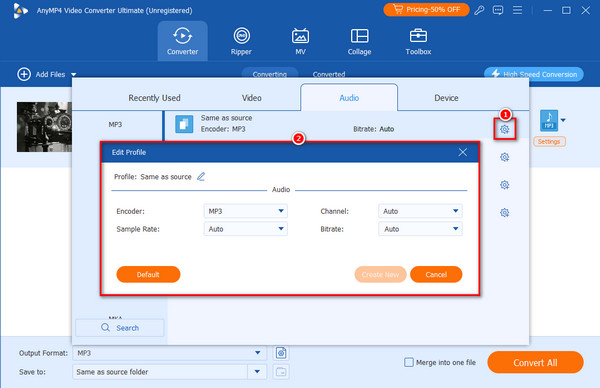Close the Edit Profile dialog
Viewport: 600px width, 388px height.
click(463, 152)
